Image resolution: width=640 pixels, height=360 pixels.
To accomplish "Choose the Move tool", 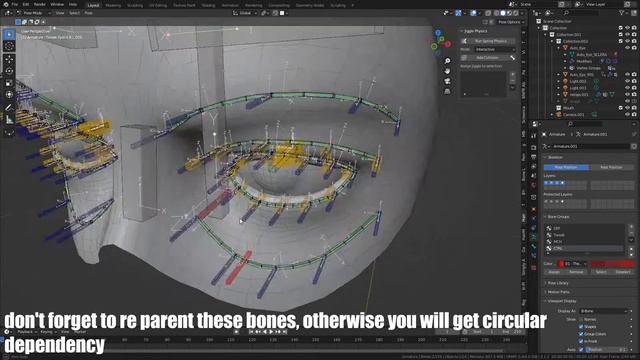I will (9, 59).
